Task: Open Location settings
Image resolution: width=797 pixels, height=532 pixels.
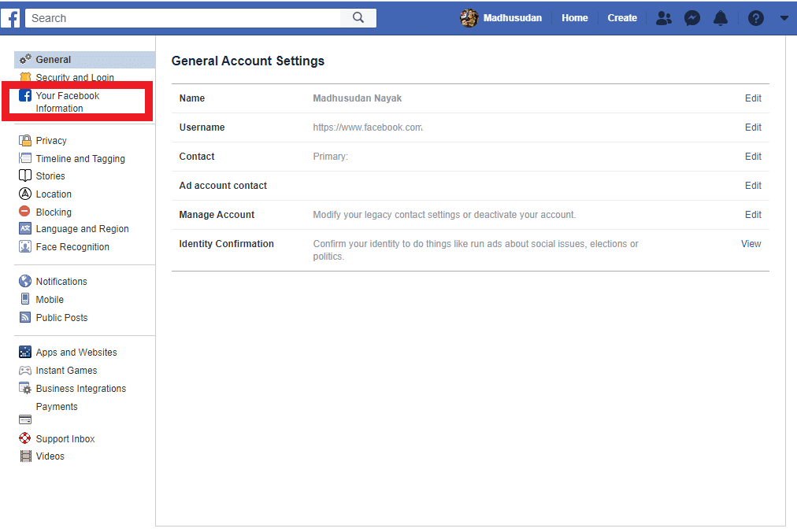Action: click(x=54, y=194)
